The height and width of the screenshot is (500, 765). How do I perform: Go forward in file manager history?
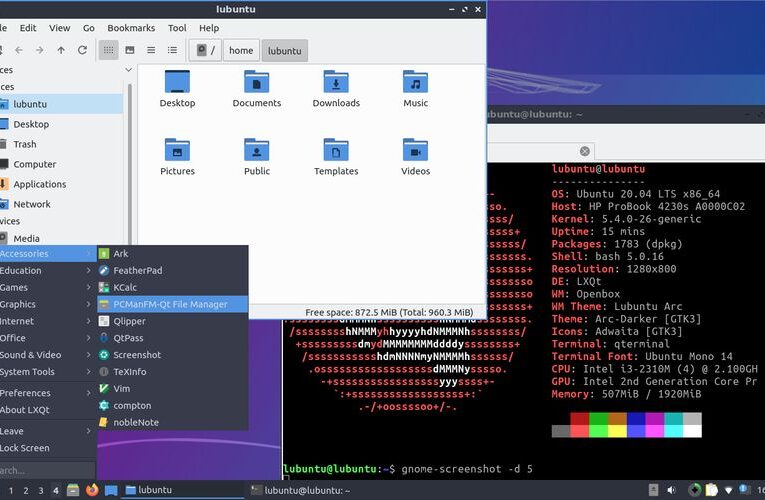(40, 50)
